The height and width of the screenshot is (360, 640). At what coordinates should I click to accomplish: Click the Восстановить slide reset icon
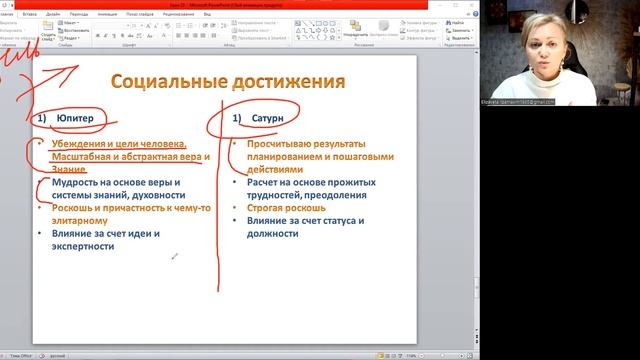click(60, 31)
